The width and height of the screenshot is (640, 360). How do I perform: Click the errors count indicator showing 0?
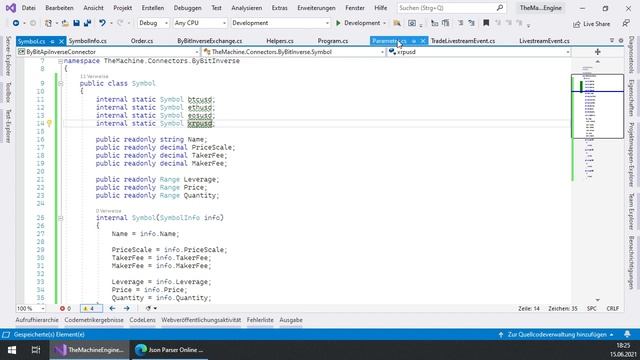pos(65,309)
